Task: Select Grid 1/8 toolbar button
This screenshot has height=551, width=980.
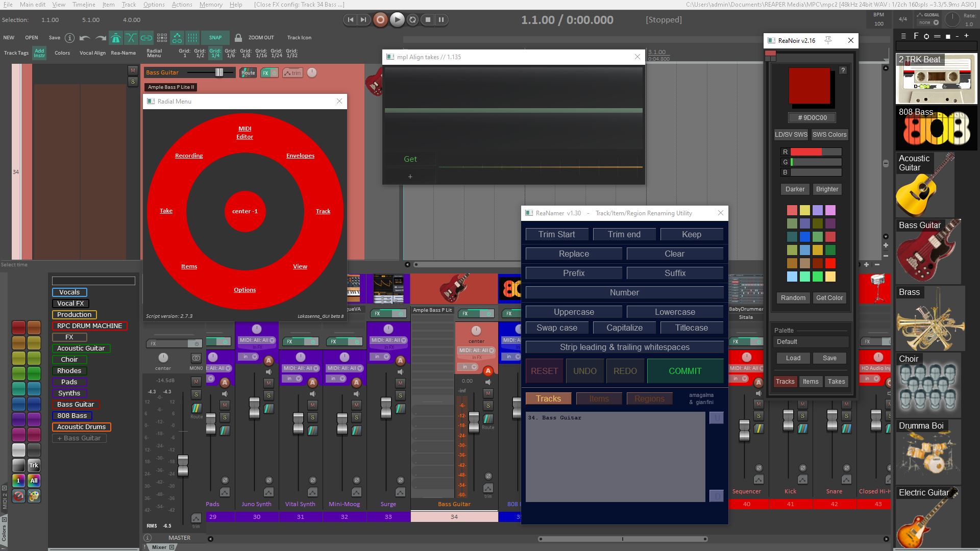Action: coord(246,53)
